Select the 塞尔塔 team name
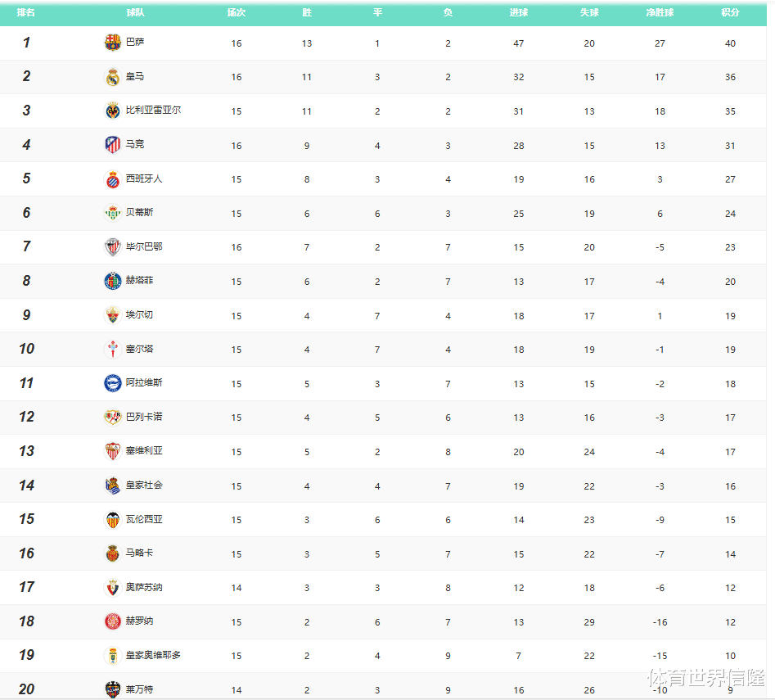The image size is (775, 700). [x=139, y=349]
